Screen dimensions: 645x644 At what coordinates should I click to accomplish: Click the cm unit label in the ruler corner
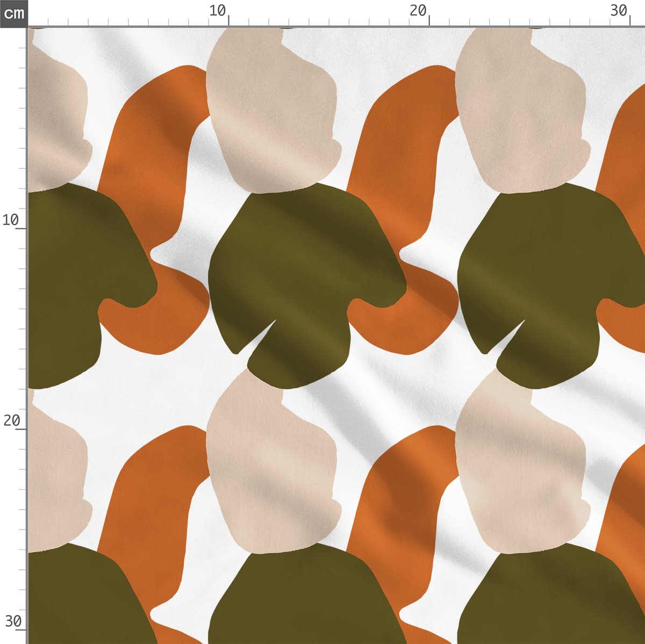point(13,13)
